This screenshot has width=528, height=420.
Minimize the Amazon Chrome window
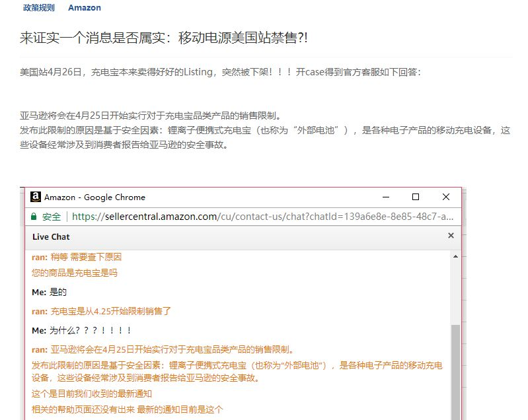point(386,197)
